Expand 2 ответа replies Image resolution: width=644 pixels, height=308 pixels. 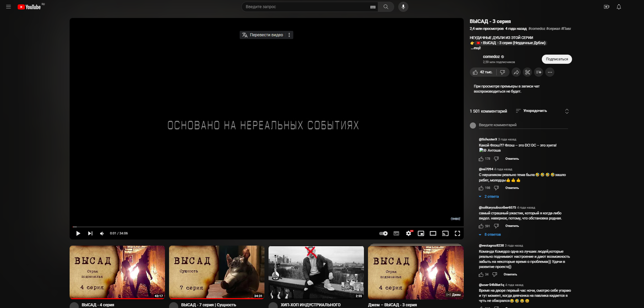tap(489, 197)
